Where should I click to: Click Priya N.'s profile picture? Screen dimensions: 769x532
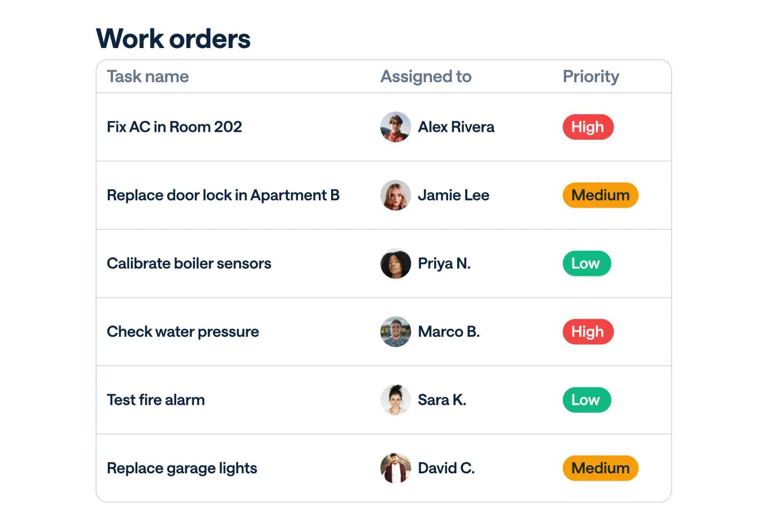click(x=395, y=264)
